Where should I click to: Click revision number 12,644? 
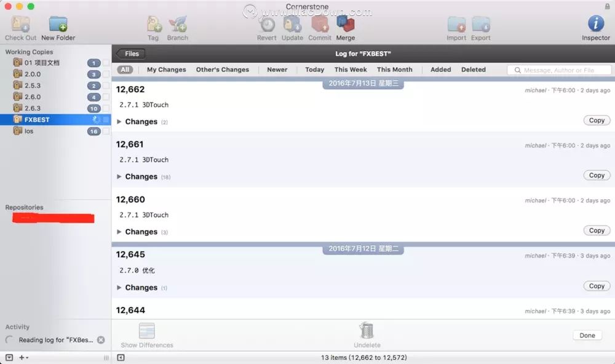tap(130, 311)
